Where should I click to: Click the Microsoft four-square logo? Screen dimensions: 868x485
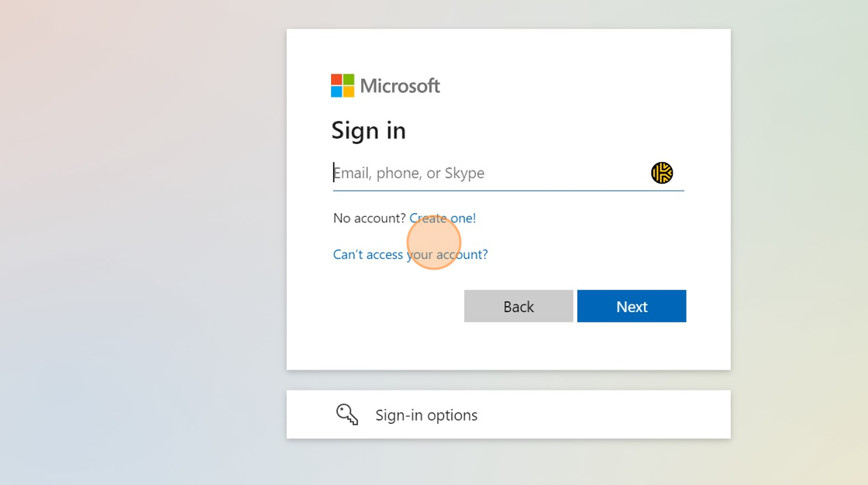click(x=343, y=85)
